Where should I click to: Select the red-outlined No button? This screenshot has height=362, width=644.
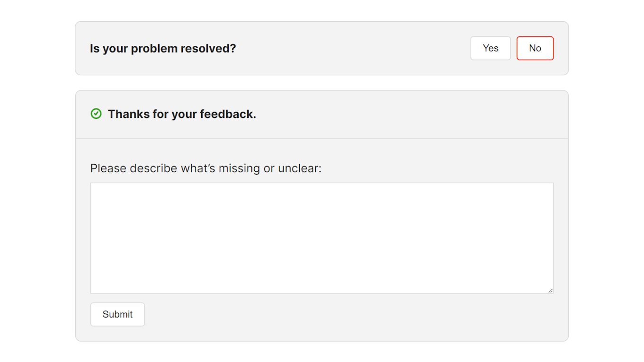[535, 48]
